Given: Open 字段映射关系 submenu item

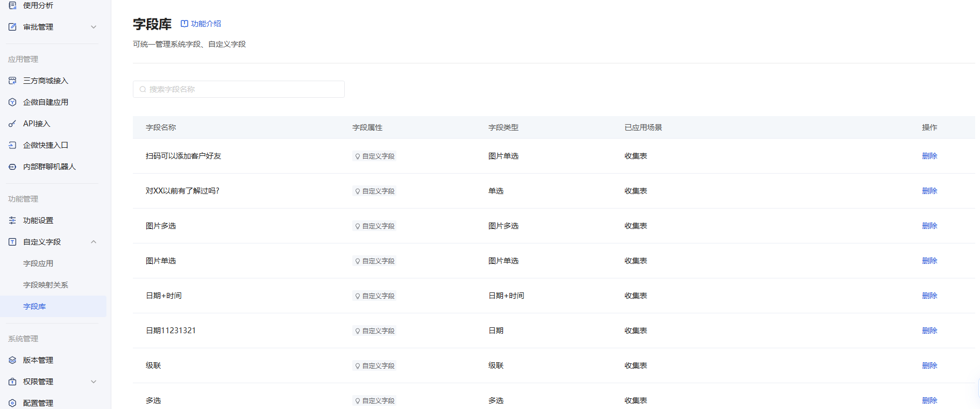Looking at the screenshot, I should 46,285.
